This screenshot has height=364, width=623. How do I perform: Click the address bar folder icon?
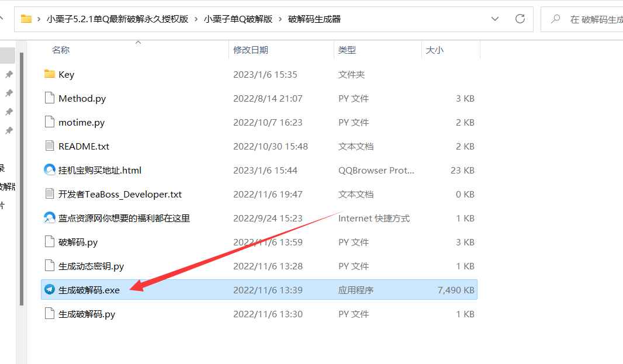26,19
